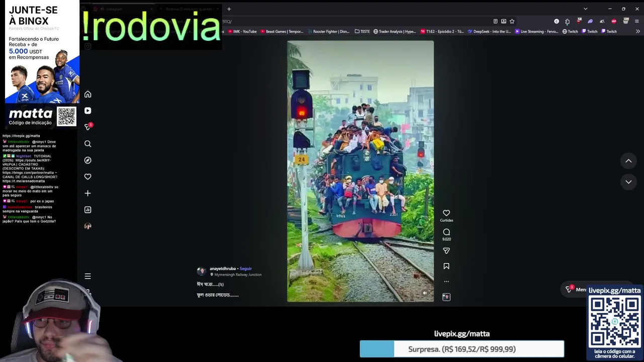Click the Surpresa donation progress bar
Viewport: 644px width, 362px height.
pyautogui.click(x=462, y=349)
